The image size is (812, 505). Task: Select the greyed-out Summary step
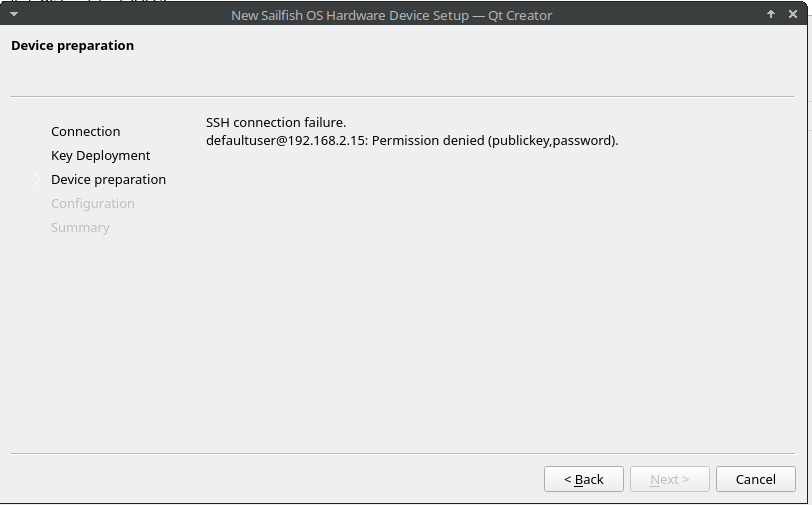[80, 227]
